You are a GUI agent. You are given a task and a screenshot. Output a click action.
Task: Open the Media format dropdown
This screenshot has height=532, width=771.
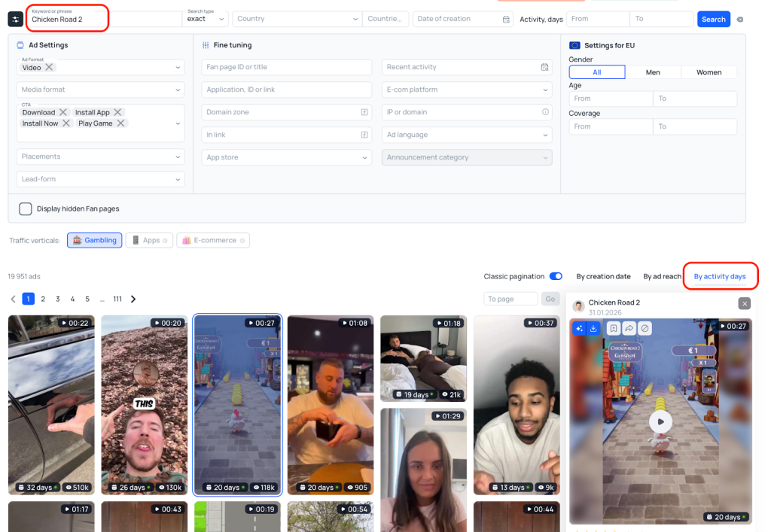(100, 90)
